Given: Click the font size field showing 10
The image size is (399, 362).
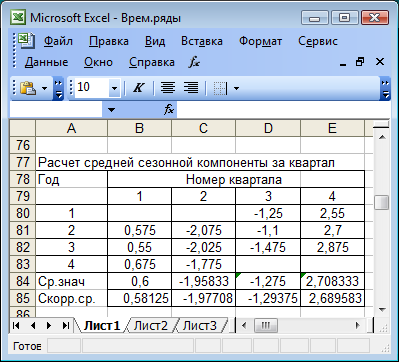Looking at the screenshot, I should coord(92,88).
